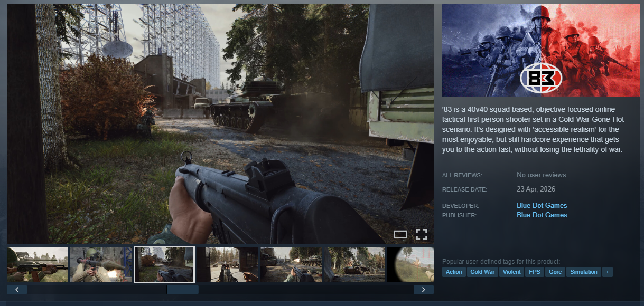Screen dimensions: 644x306
Task: Toggle theater mode for the screenshot viewer
Action: pos(400,234)
